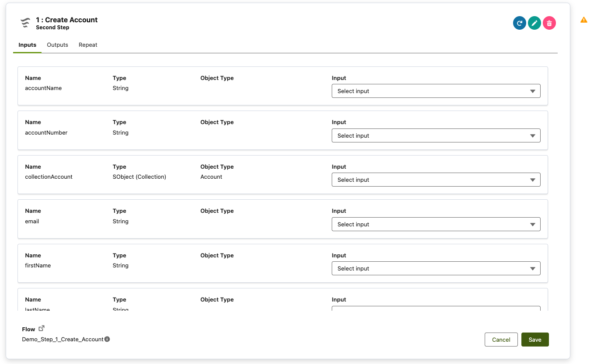Open the firstName input dropdown
The image size is (590, 364).
(436, 268)
